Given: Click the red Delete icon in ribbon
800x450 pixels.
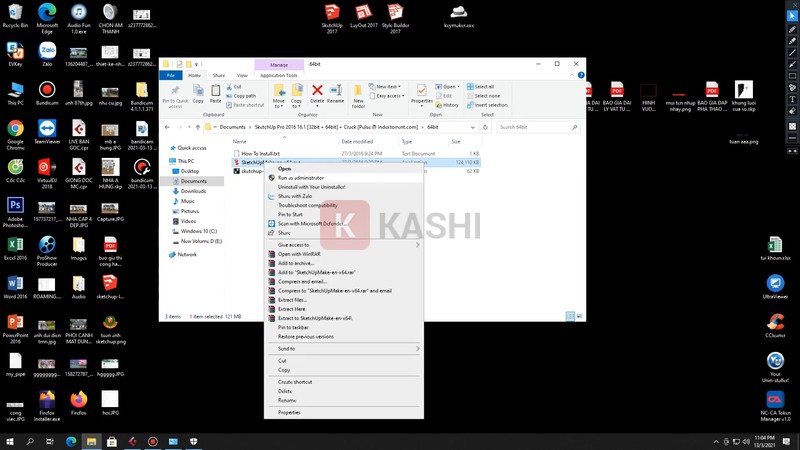Looking at the screenshot, I should tap(317, 93).
